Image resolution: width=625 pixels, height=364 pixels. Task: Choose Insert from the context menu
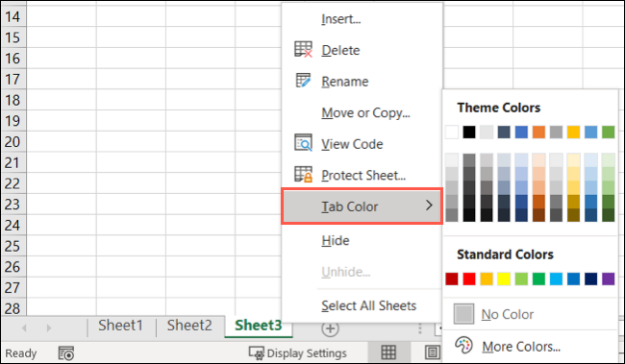(x=341, y=19)
